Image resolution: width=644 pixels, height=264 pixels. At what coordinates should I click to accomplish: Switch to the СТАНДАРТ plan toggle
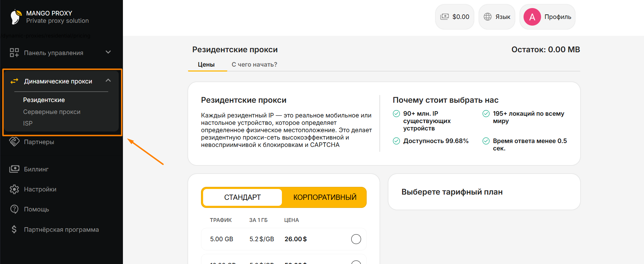(242, 197)
